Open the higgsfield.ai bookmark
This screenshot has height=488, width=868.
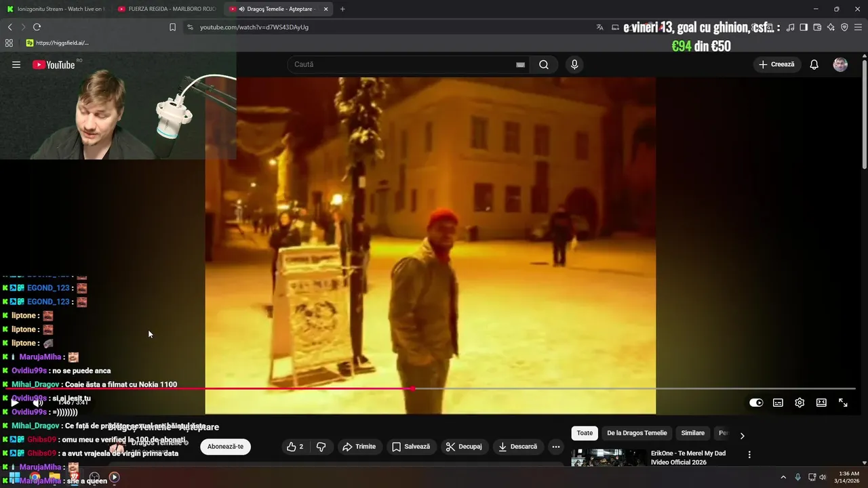tap(57, 43)
